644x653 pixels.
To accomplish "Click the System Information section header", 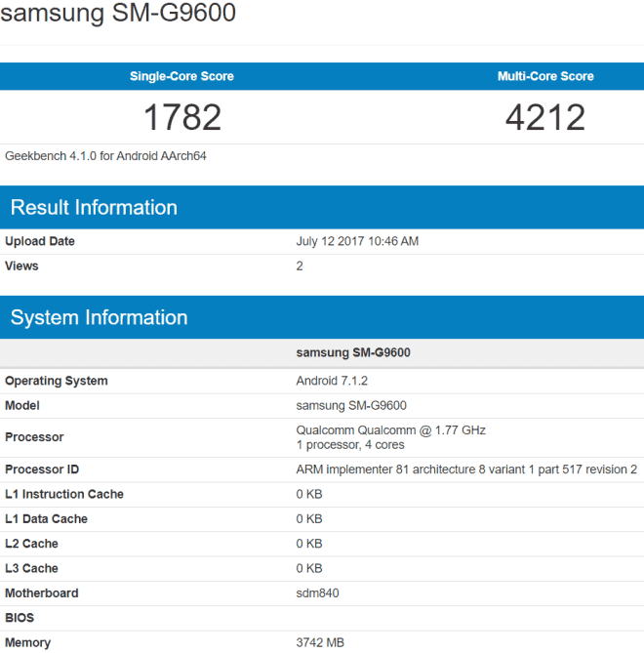I will pos(99,317).
